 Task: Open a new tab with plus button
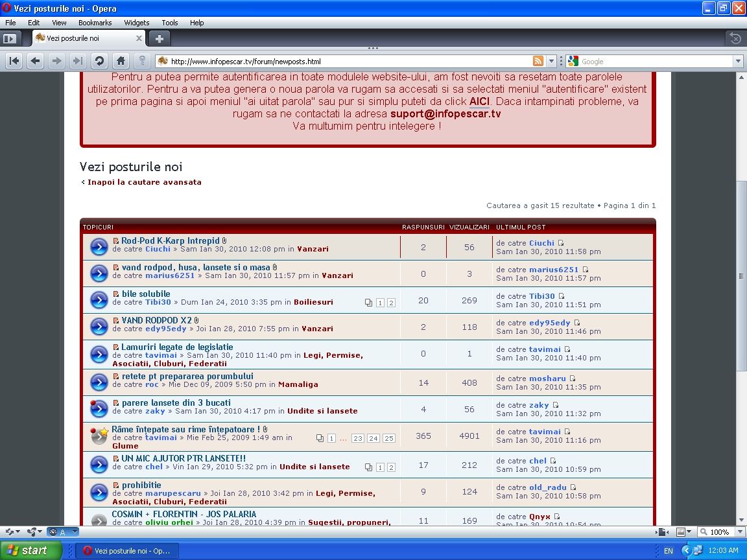(x=160, y=38)
